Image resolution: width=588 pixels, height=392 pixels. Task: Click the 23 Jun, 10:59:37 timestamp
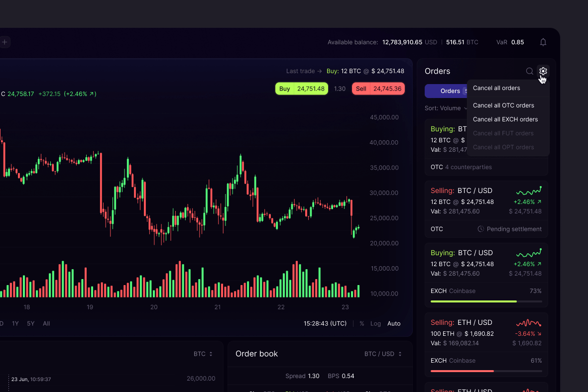click(31, 379)
